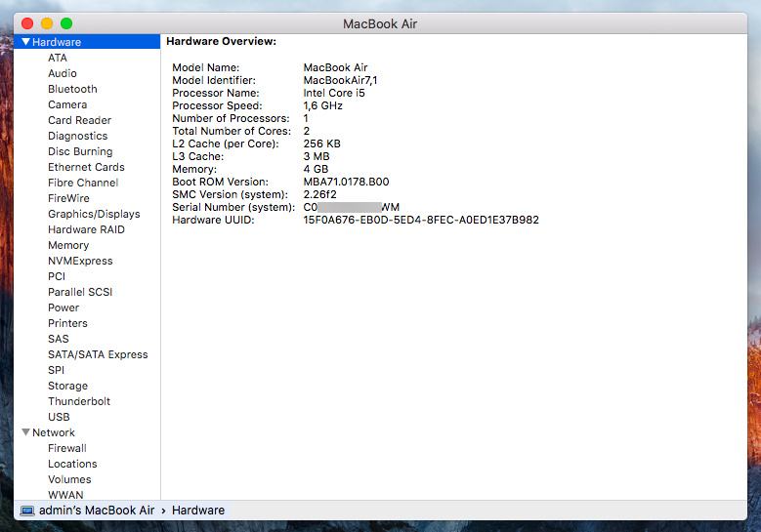Open Ethernet Cards section

point(86,167)
